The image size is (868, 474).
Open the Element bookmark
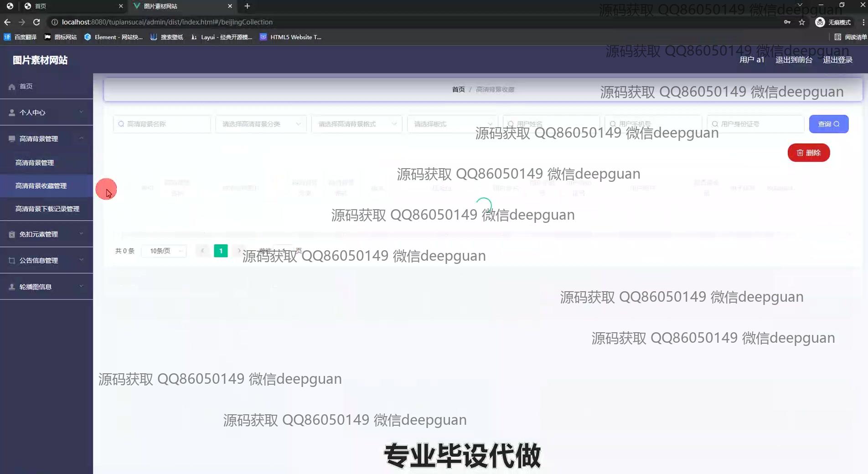[114, 37]
